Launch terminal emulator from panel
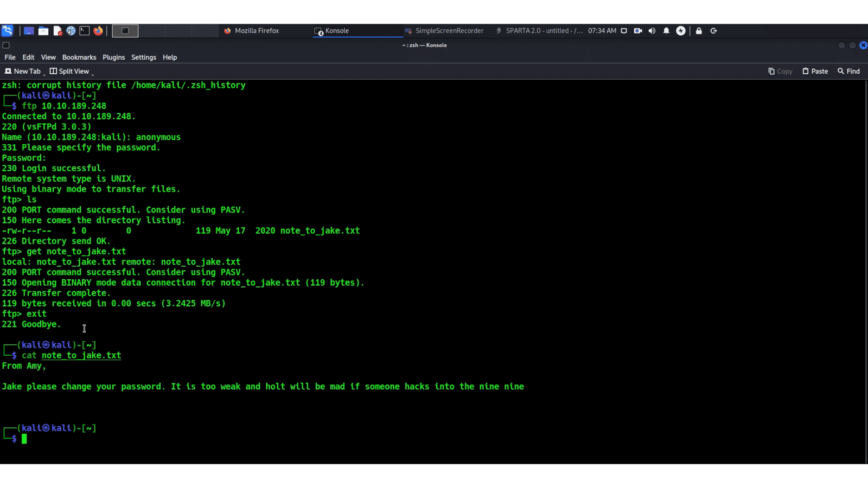The width and height of the screenshot is (868, 488). [x=85, y=31]
